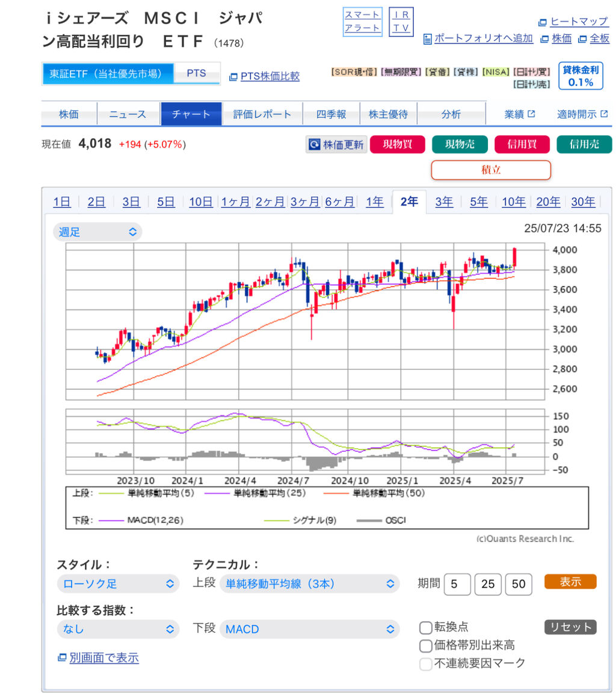
Task: Open the 週足 interval dropdown
Action: pyautogui.click(x=97, y=232)
